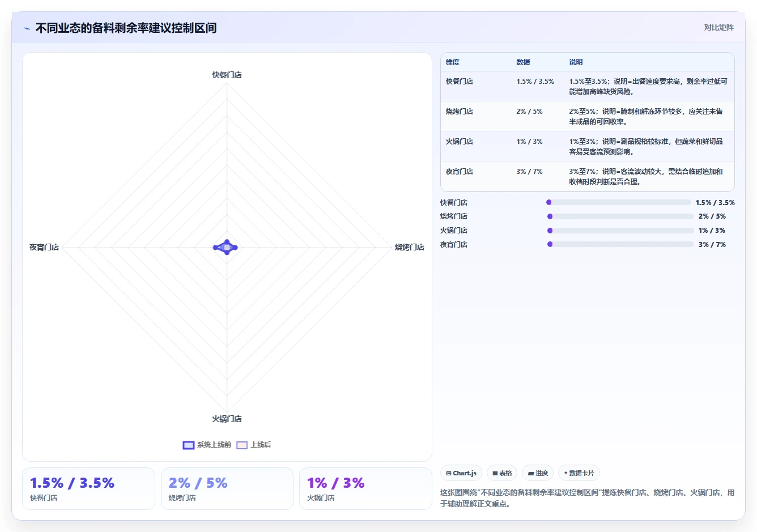Screen dimensions: 757x532
Task: Click the 夜宵门店 description about 客流波动
Action: pyautogui.click(x=646, y=177)
